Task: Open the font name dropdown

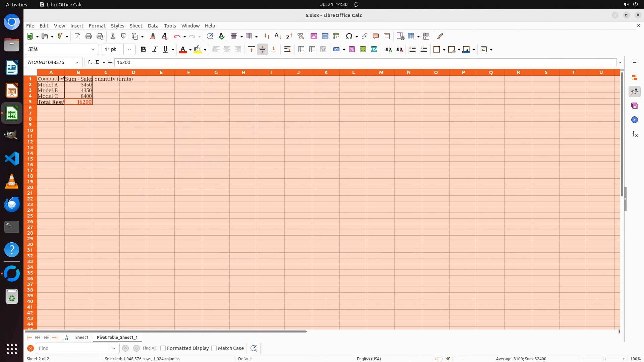Action: tap(93, 50)
